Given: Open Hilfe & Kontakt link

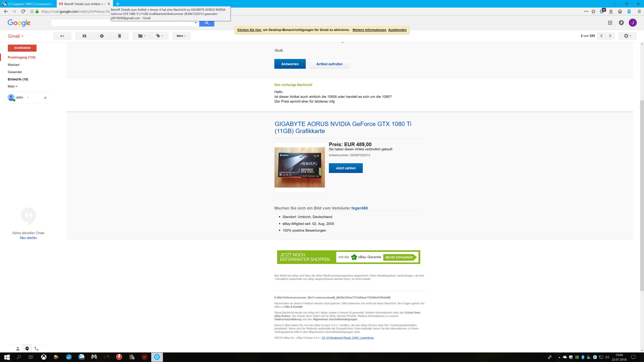Looking at the screenshot, I should point(293,307).
